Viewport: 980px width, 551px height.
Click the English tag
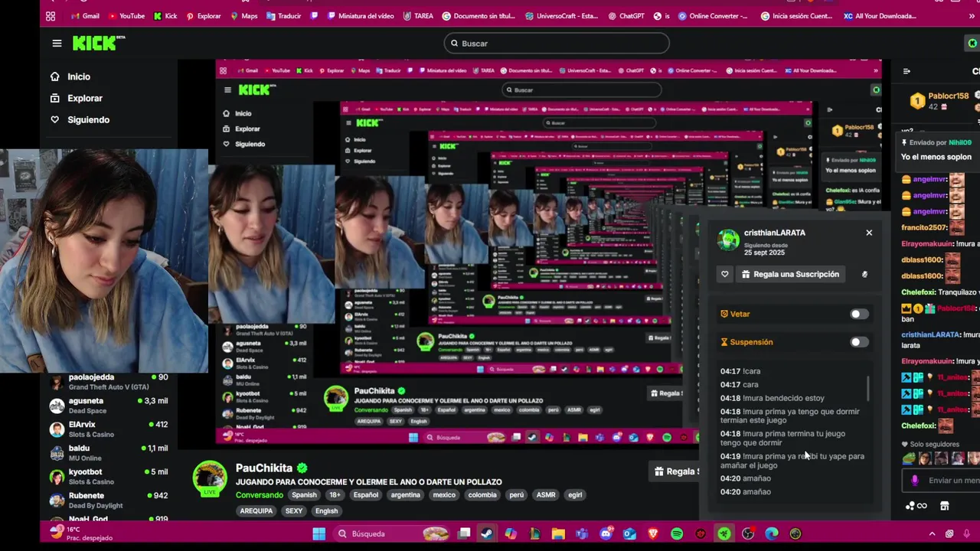326,511
